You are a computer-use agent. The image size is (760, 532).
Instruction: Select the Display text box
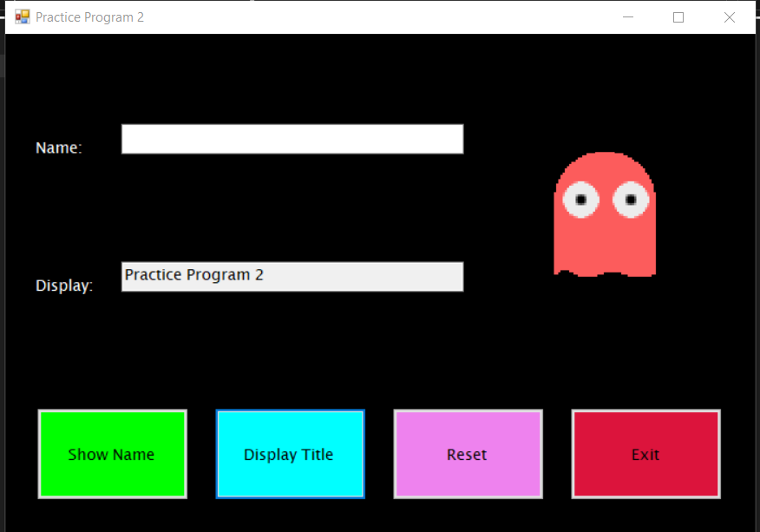pos(292,276)
